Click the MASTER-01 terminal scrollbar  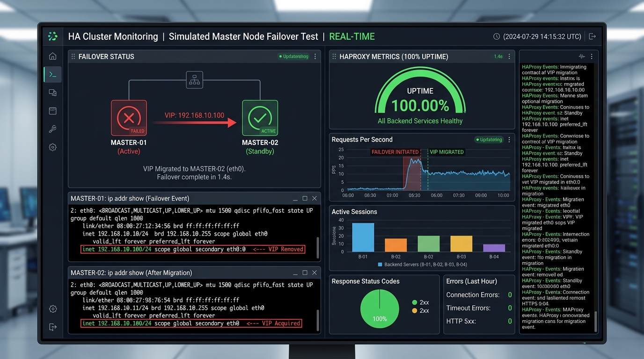(318, 248)
